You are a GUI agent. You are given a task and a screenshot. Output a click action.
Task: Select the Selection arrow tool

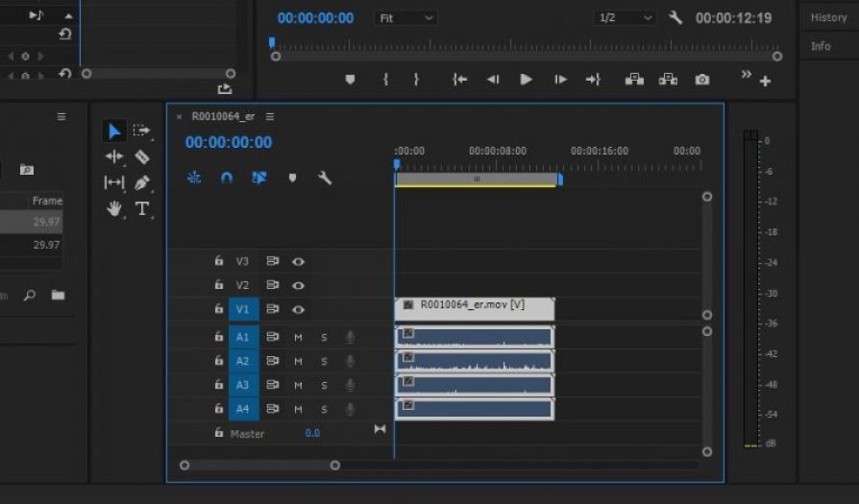coord(114,132)
